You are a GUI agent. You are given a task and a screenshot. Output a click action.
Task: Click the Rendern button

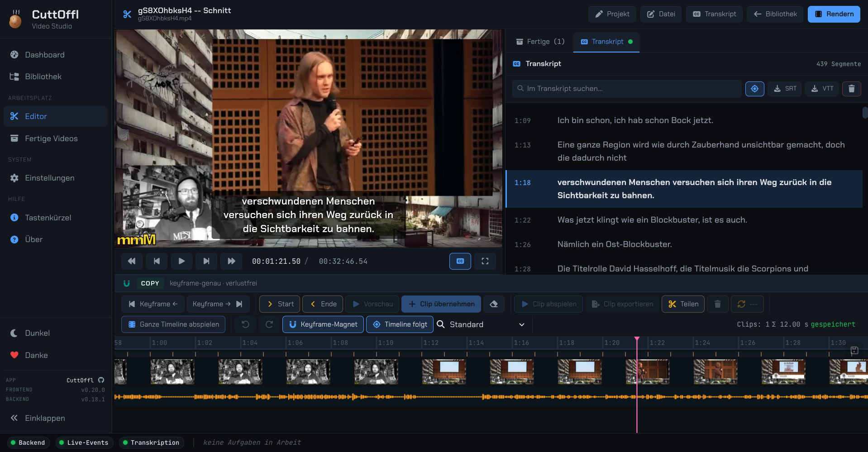834,14
